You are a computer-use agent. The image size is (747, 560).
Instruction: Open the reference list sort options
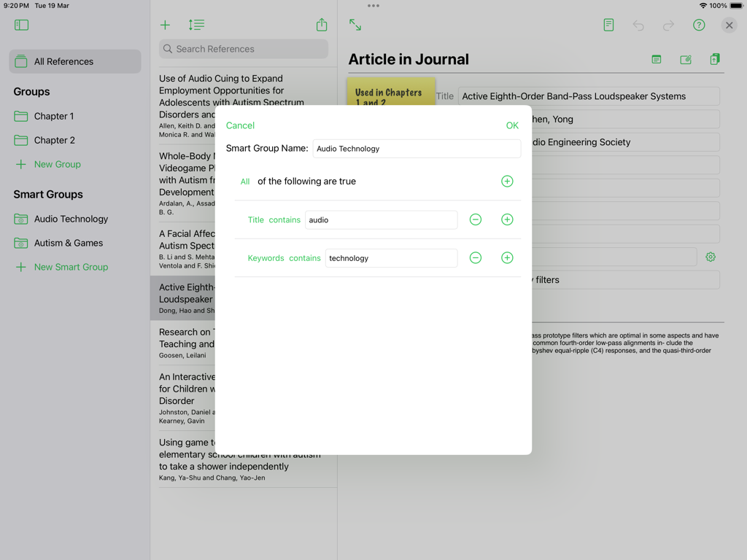coord(196,24)
